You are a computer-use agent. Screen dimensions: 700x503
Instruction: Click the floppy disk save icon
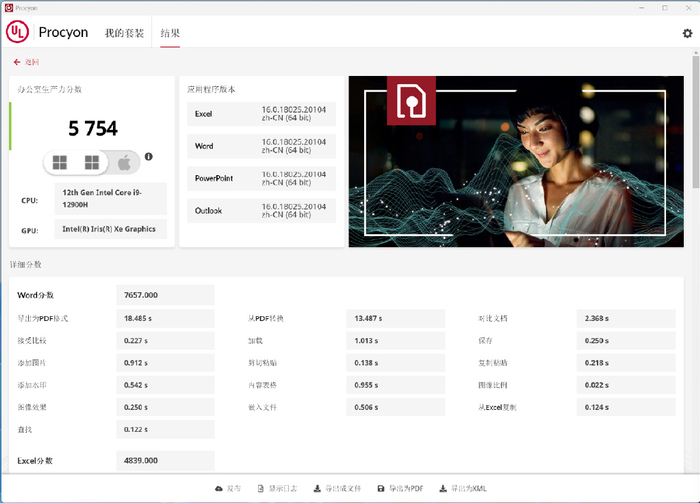pyautogui.click(x=381, y=489)
